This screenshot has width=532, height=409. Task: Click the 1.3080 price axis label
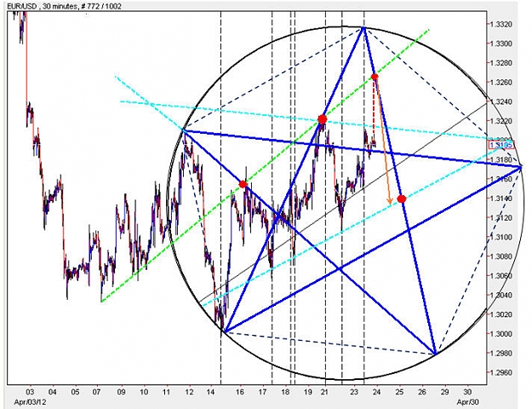click(502, 256)
